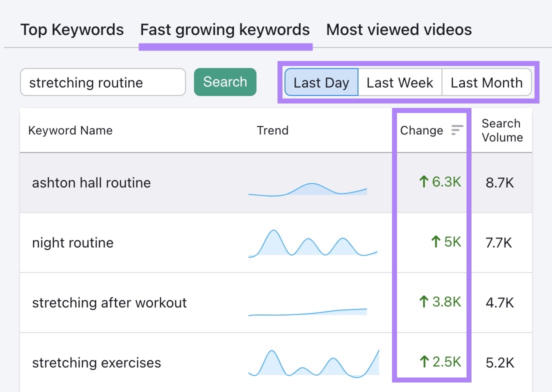Enable the Last Month filter
The height and width of the screenshot is (392, 552).
click(487, 83)
